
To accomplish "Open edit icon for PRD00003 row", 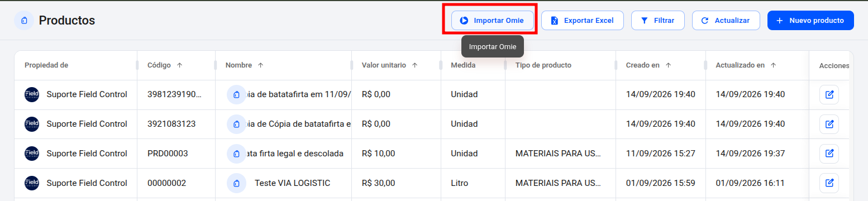I will click(829, 154).
